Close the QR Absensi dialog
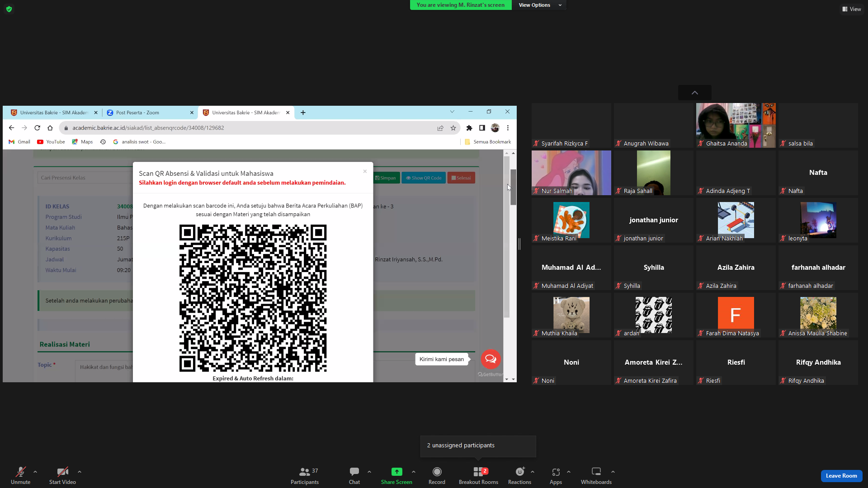The image size is (868, 488). tap(365, 171)
